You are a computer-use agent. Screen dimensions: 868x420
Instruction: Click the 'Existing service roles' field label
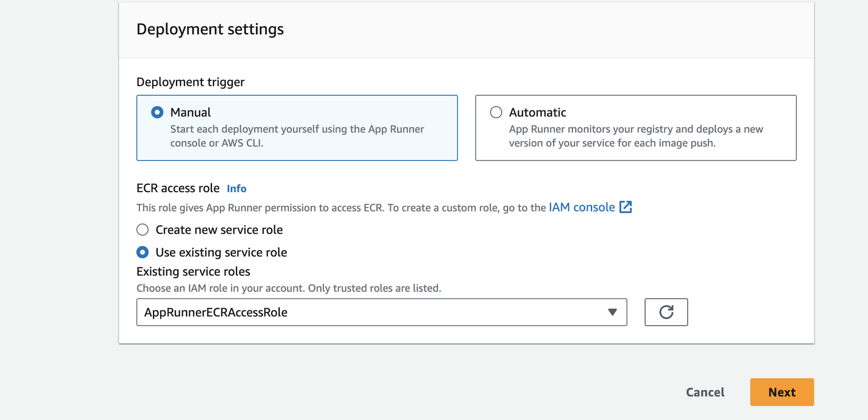(x=193, y=272)
